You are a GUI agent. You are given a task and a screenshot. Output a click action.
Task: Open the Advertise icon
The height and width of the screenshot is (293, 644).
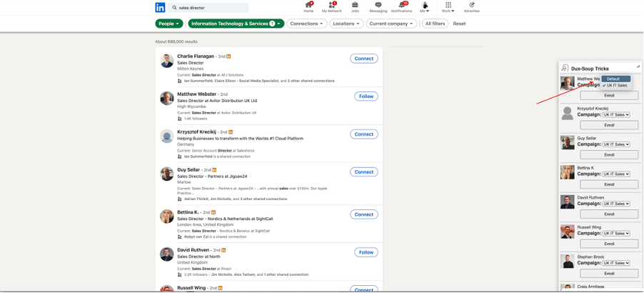[x=471, y=7]
